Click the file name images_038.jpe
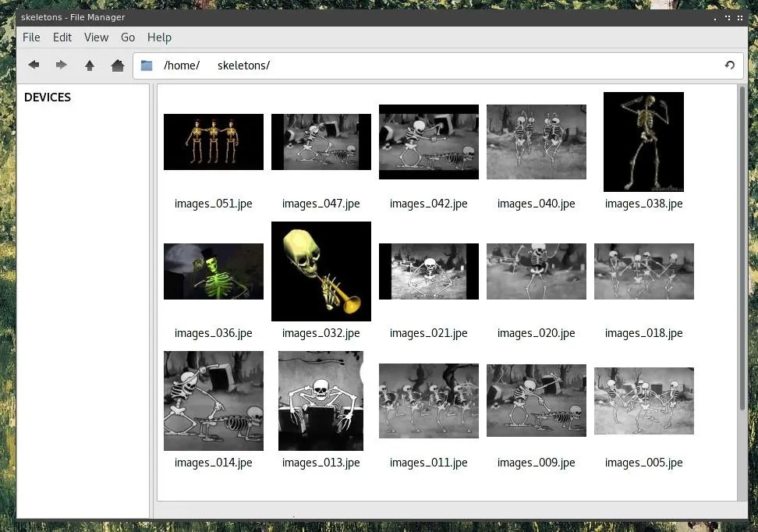758x532 pixels. pyautogui.click(x=644, y=204)
